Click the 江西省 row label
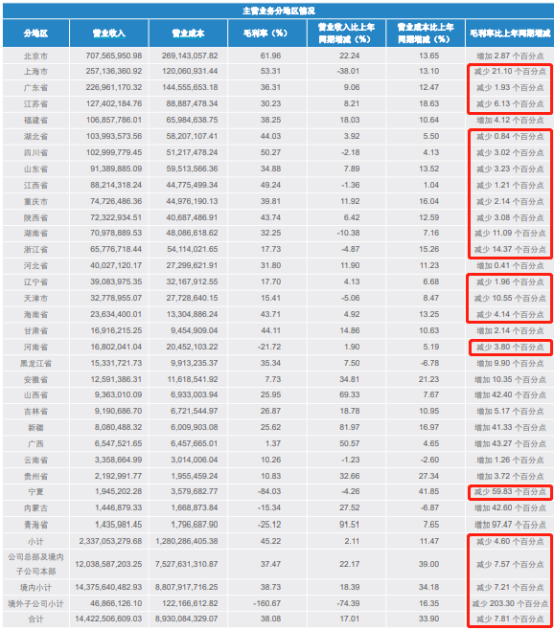This screenshot has height=631, width=554. 36,186
